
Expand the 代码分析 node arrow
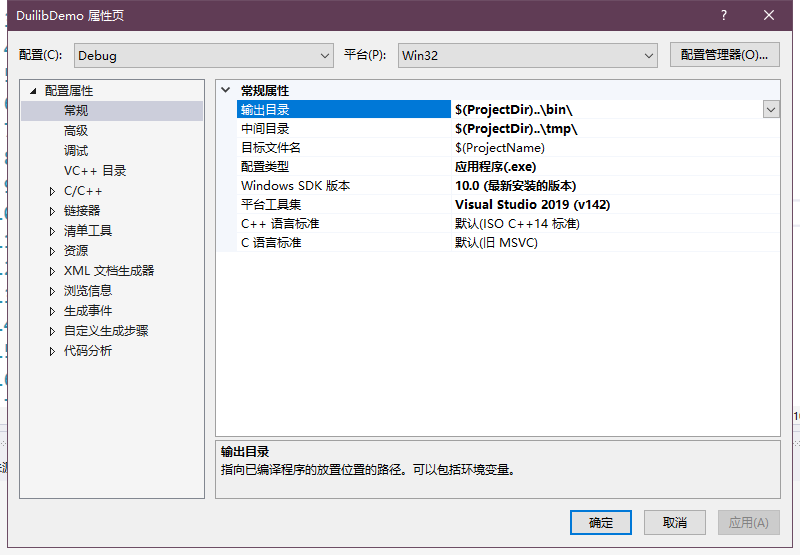click(53, 351)
